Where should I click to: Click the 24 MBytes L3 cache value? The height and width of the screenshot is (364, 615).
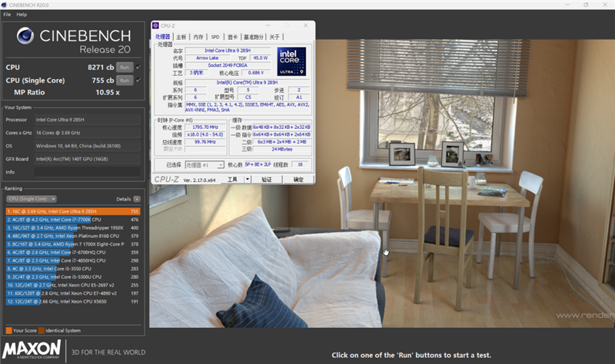click(x=282, y=149)
